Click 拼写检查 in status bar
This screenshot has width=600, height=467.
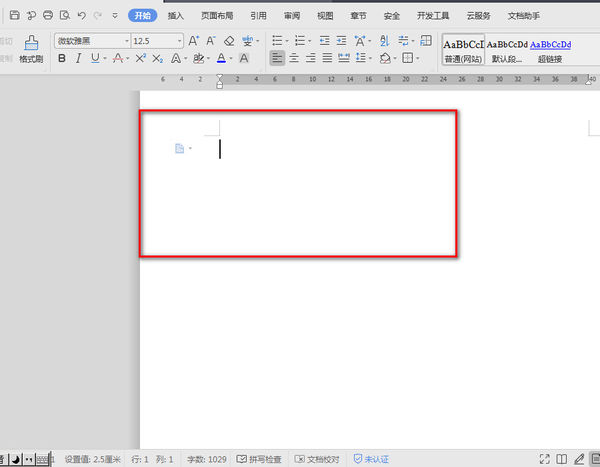click(x=259, y=459)
